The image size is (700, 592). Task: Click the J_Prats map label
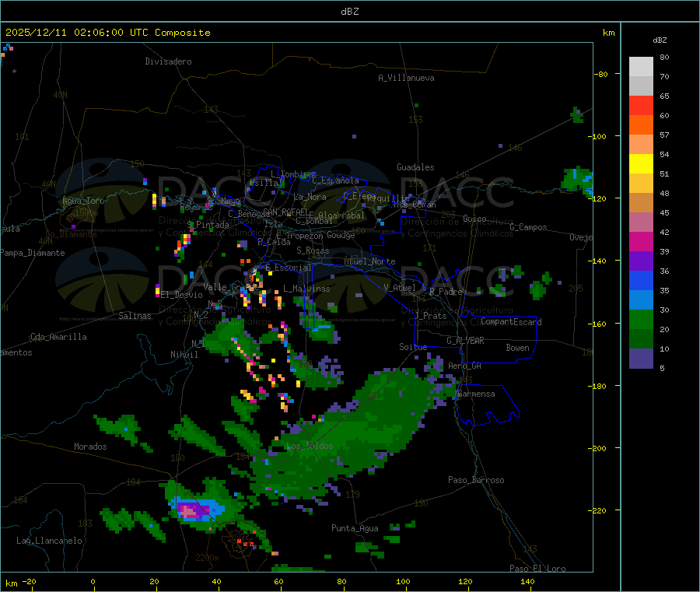[x=430, y=316]
